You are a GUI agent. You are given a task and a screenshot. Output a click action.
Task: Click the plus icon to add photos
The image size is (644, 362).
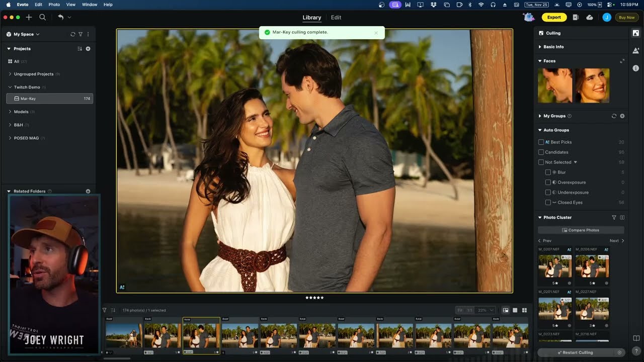coord(29,17)
